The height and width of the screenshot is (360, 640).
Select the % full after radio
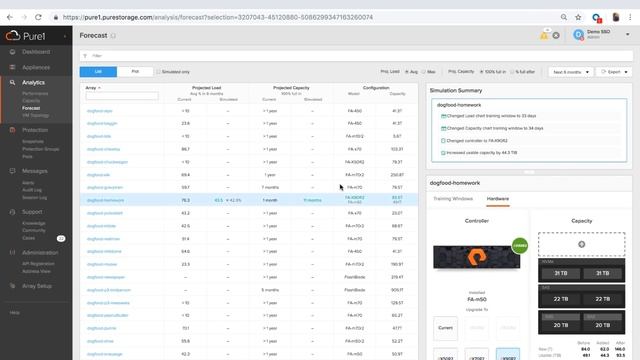pos(512,72)
